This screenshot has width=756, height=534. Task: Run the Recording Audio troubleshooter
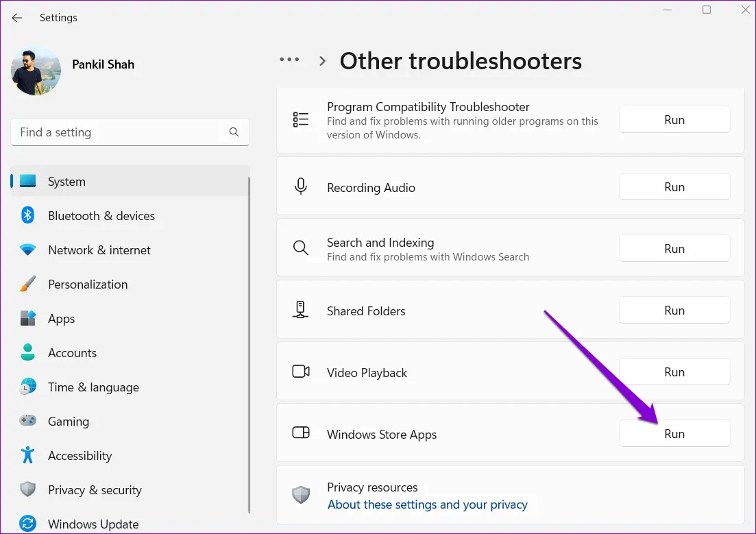point(674,187)
